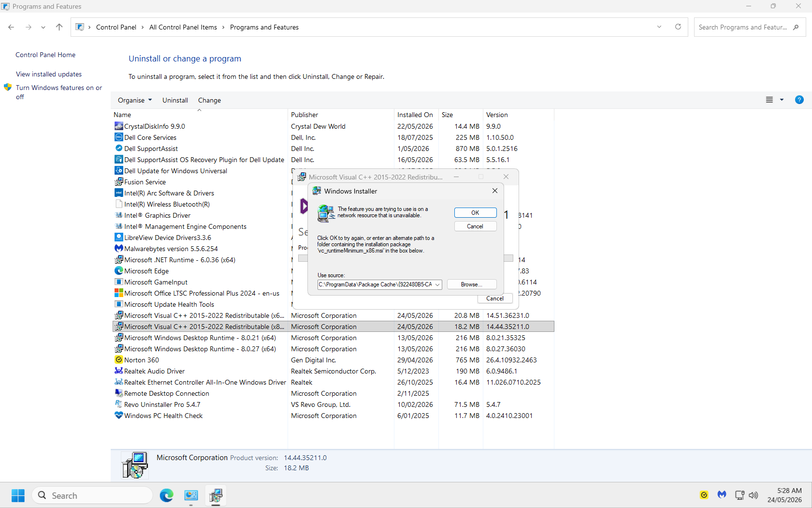Refresh the Programs and Features list
Viewport: 812px width, 508px height.
coord(678,27)
